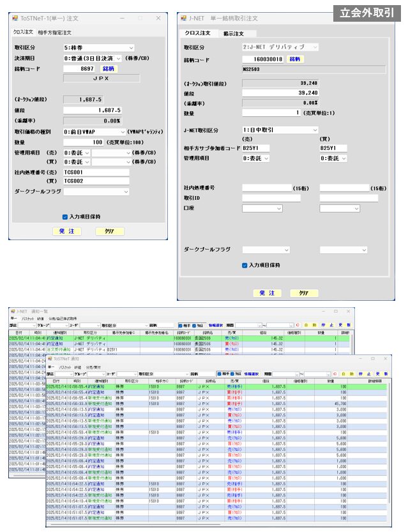Click 社内処理番号 (売) field showing TCS001
Image resolution: width=408 pixels, height=532 pixels.
point(96,172)
